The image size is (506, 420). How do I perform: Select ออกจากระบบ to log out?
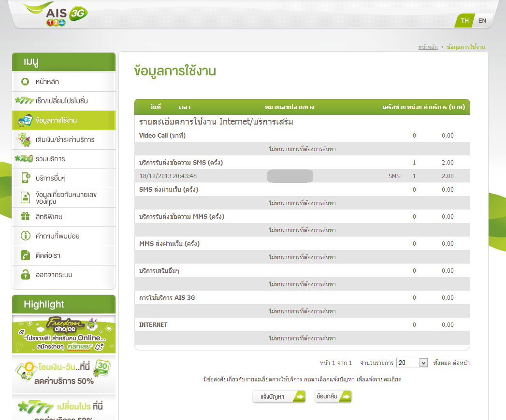coord(64,275)
